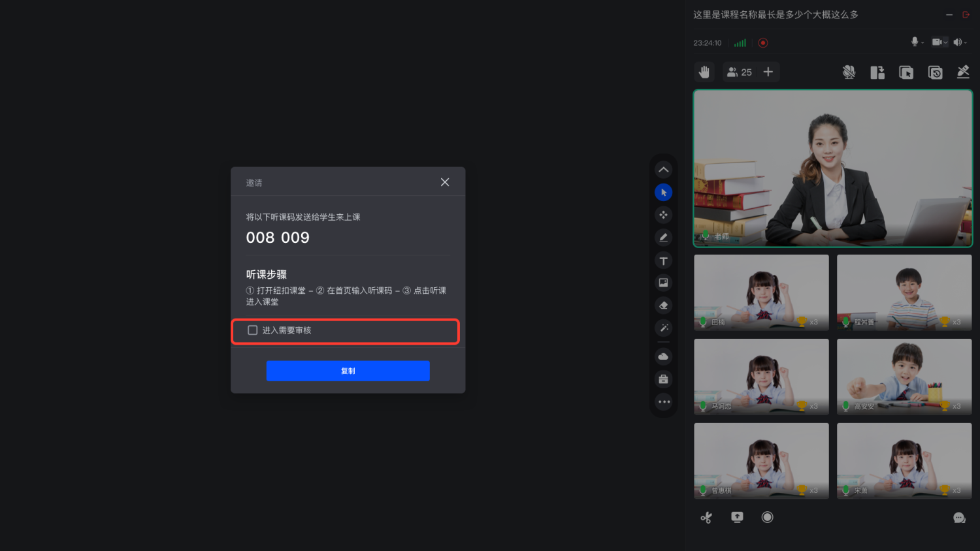Click the mute all microphones icon

849,72
